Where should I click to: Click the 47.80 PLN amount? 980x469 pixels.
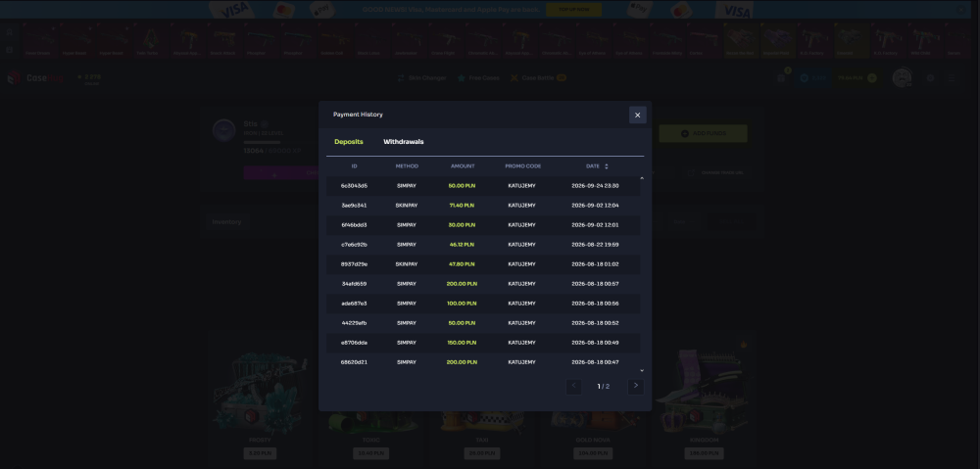pos(462,264)
